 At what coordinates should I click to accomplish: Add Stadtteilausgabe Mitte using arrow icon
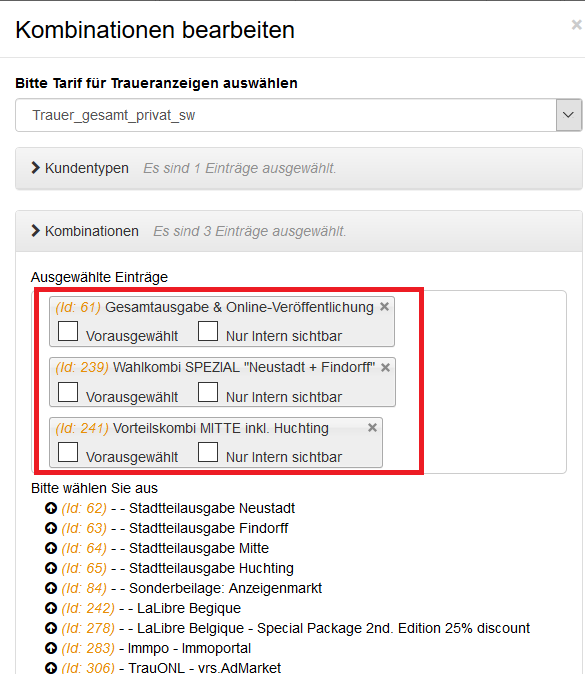coord(51,548)
